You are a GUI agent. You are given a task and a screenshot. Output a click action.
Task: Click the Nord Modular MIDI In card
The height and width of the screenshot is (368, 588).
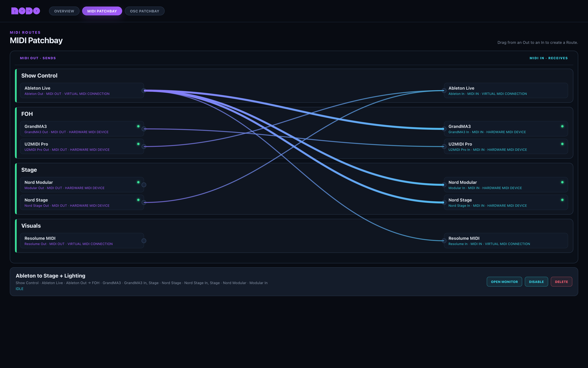click(x=506, y=185)
